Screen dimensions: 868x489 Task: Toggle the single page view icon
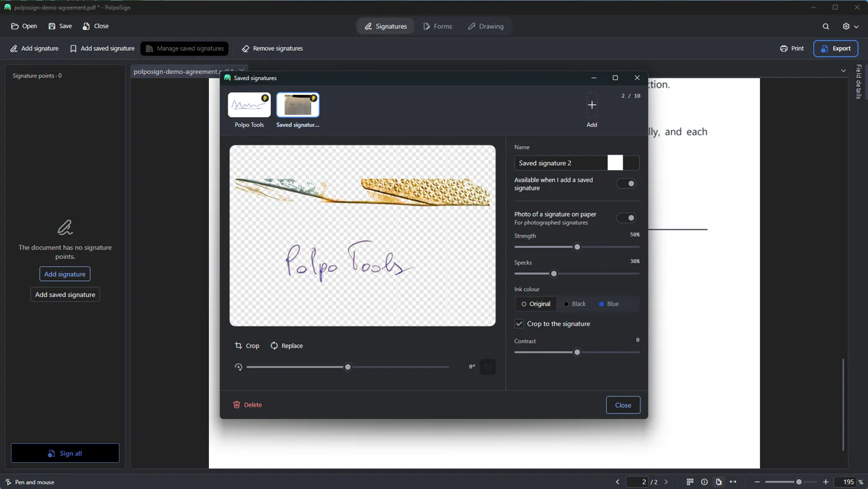coord(719,482)
